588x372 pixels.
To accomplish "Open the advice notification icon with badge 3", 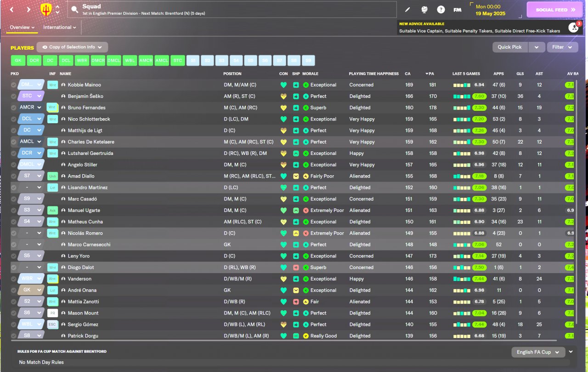I will [573, 28].
